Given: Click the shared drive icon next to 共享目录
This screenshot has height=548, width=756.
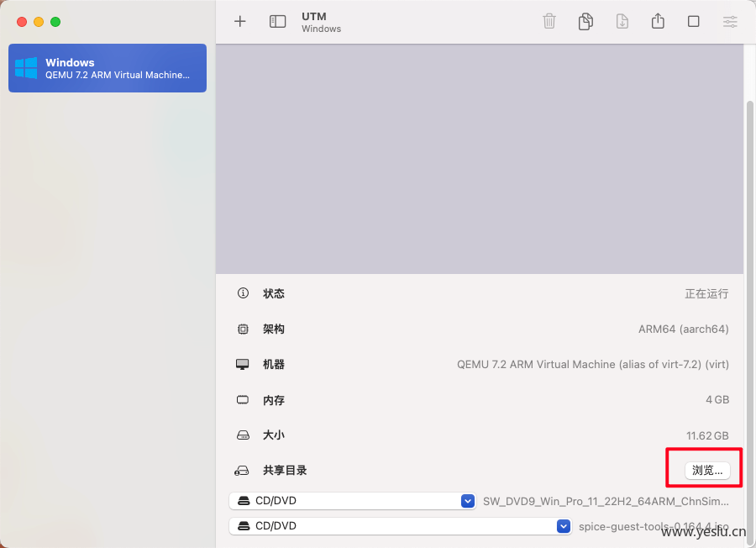Looking at the screenshot, I should click(x=242, y=471).
